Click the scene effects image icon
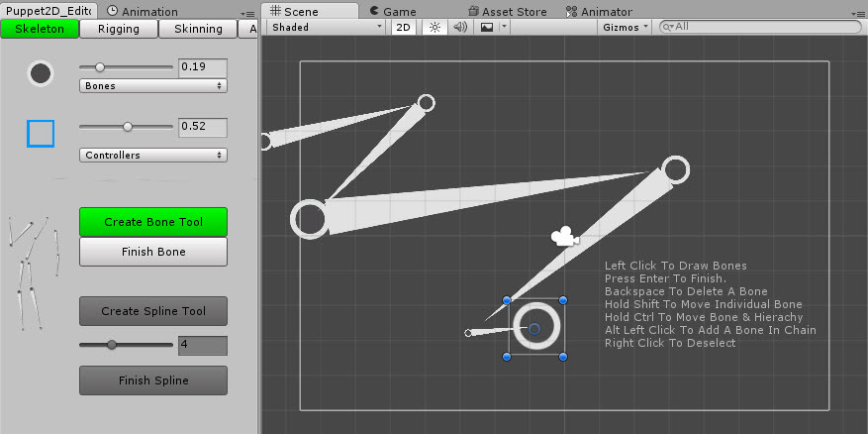868x434 pixels. (x=487, y=27)
